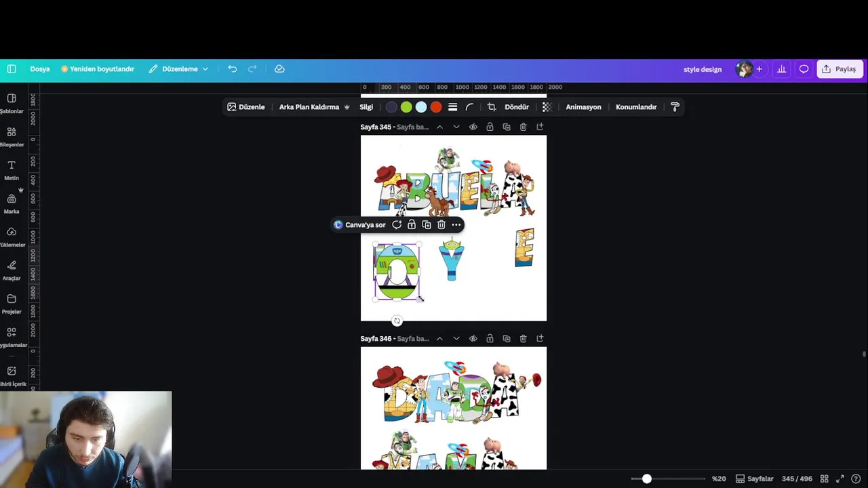Click the redo arrow in header
The height and width of the screenshot is (488, 868).
(x=252, y=69)
